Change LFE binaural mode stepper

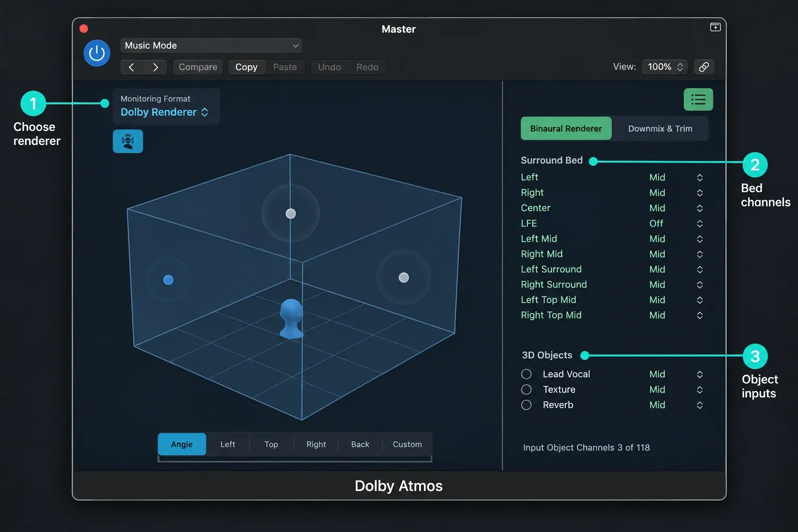coord(700,223)
